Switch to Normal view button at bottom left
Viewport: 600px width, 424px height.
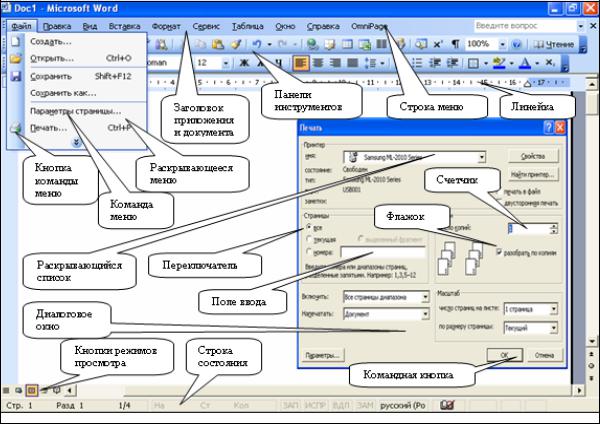[6, 391]
